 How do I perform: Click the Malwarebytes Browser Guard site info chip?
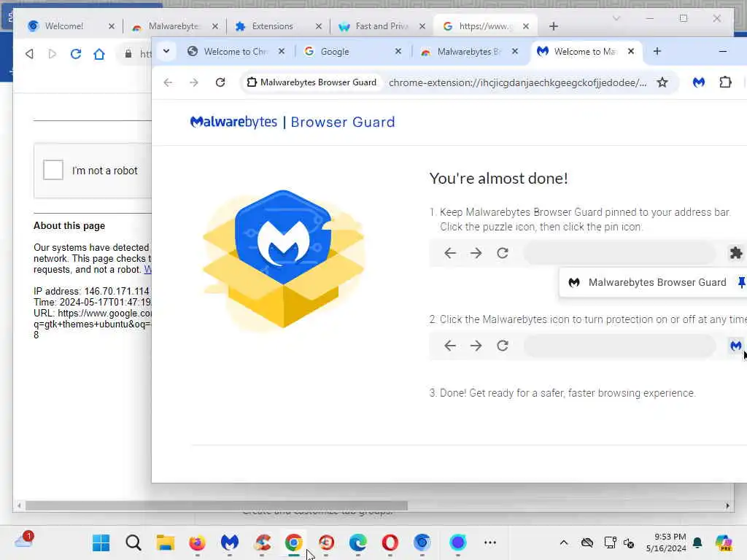coord(312,82)
